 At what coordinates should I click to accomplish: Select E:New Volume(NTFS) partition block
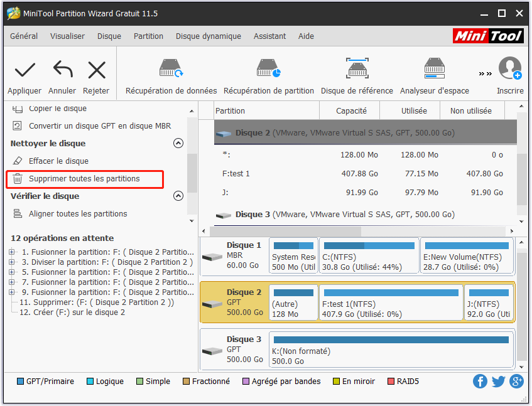pos(467,256)
